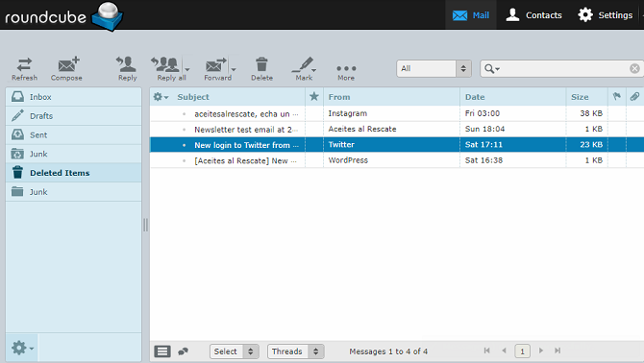Delete the selected message
This screenshot has height=363, width=644.
point(261,68)
